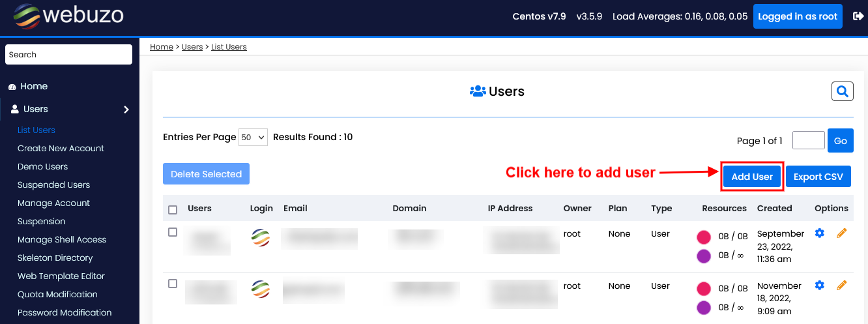
Task: Open Web Template Editor in sidebar
Action: click(x=61, y=276)
